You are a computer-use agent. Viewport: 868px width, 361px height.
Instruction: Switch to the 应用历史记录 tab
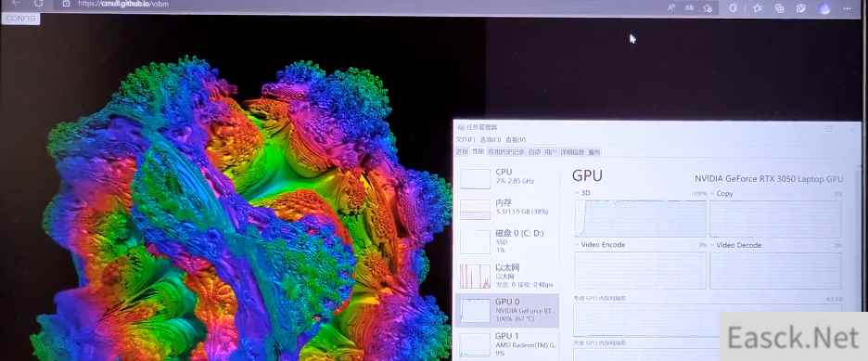506,151
